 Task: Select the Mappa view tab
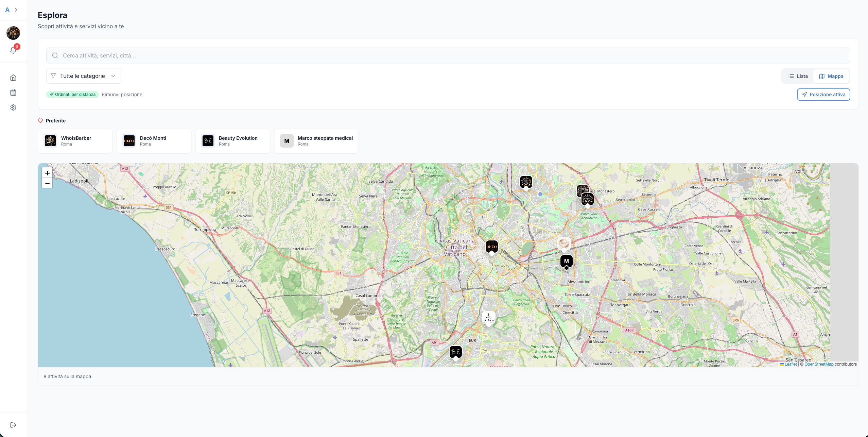[x=831, y=76]
